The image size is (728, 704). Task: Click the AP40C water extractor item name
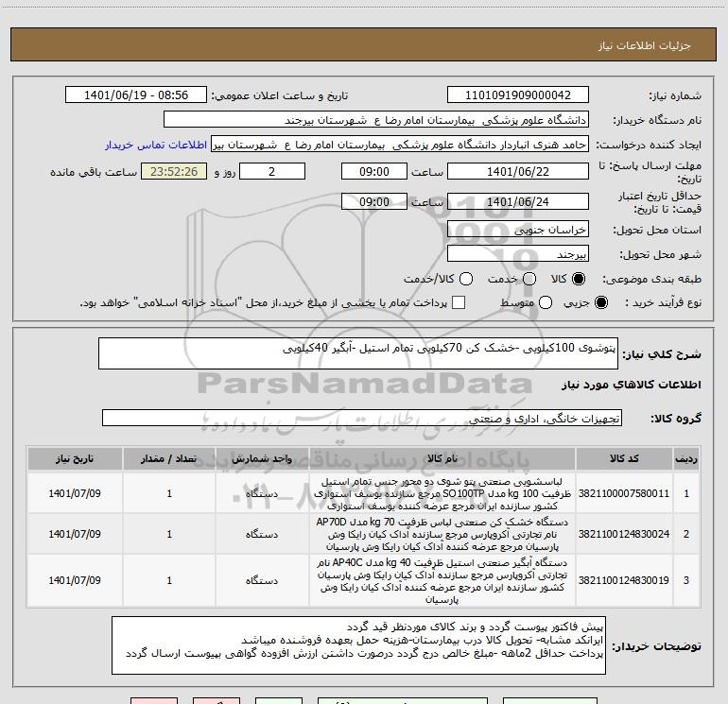(442, 581)
